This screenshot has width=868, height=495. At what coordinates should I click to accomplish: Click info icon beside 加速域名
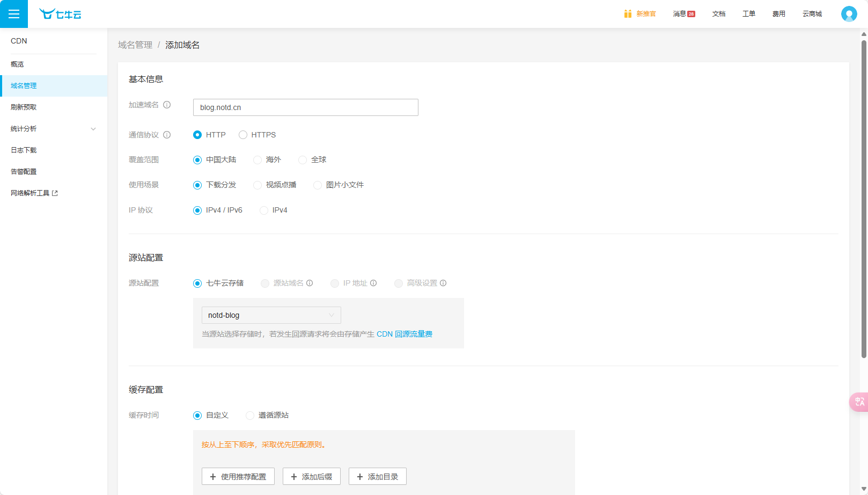point(167,105)
